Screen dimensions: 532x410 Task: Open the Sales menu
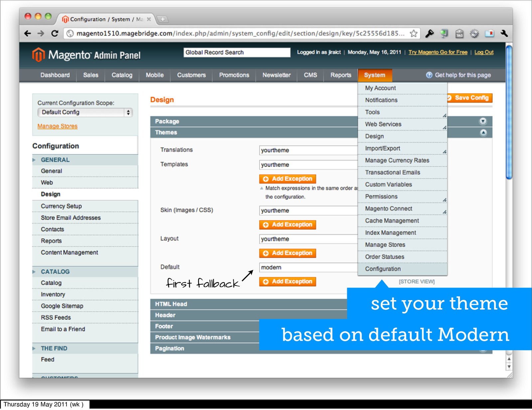coord(91,75)
